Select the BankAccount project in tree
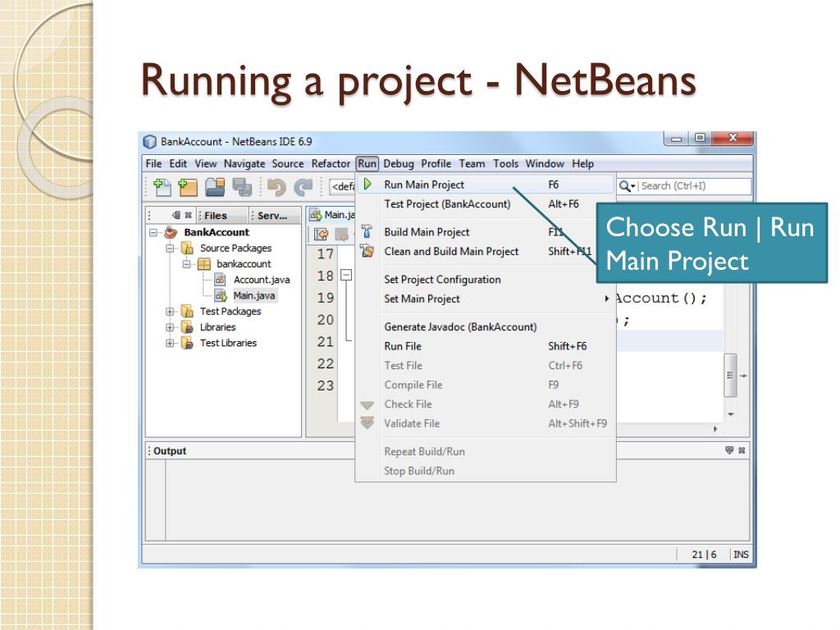 (x=217, y=232)
